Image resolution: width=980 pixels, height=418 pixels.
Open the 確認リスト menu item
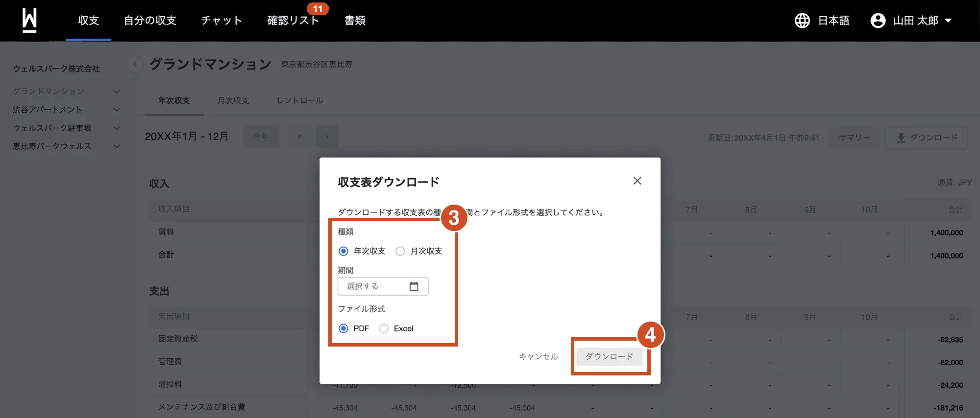pos(293,21)
